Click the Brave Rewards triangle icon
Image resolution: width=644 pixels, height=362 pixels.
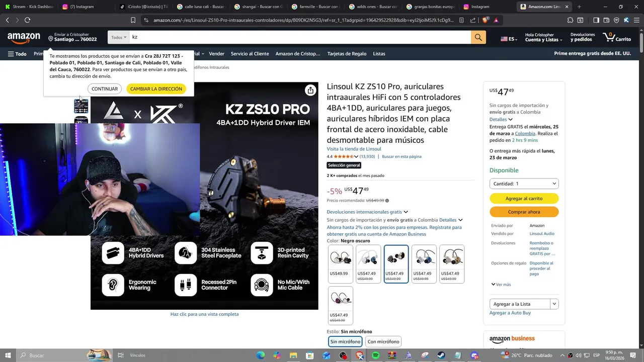click(496, 20)
